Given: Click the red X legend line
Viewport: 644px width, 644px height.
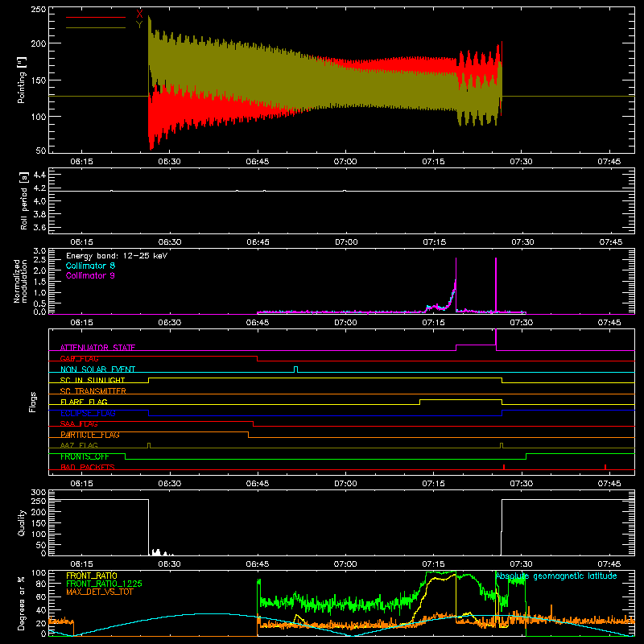Looking at the screenshot, I should tap(96, 17).
